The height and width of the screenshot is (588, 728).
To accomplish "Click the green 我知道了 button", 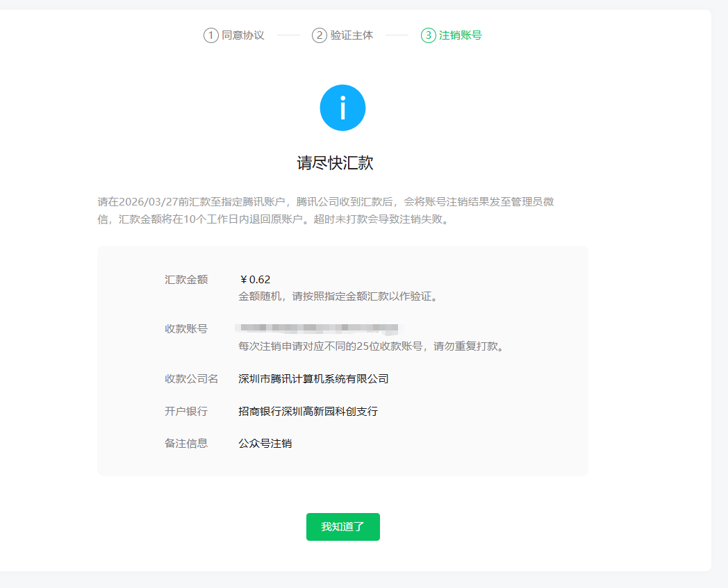I will point(342,527).
